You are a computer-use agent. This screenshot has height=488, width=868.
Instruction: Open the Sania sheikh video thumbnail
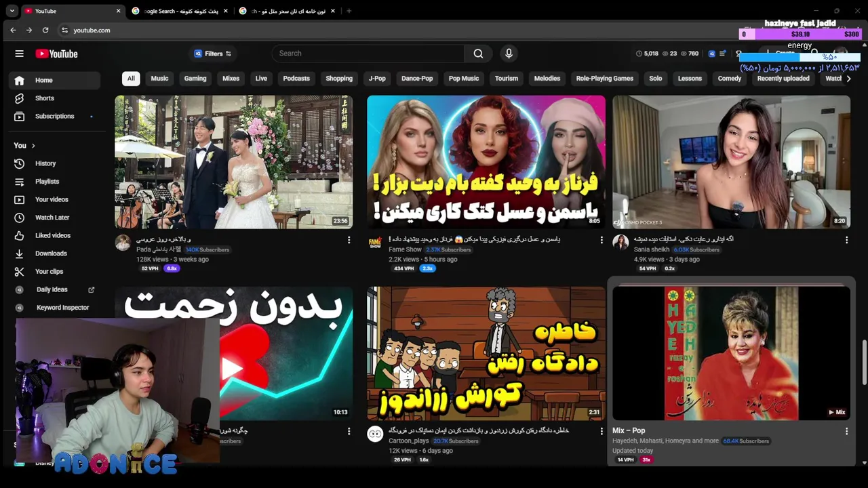pyautogui.click(x=731, y=162)
